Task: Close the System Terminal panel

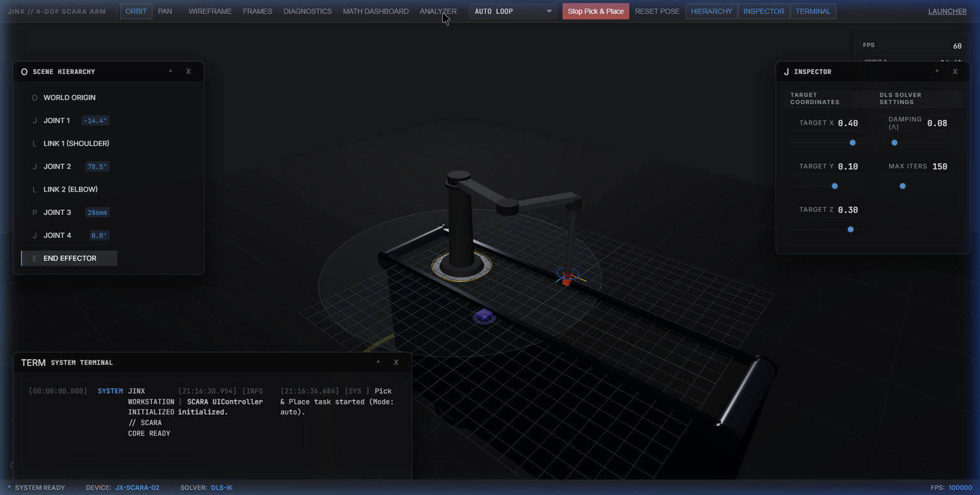Action: tap(396, 362)
